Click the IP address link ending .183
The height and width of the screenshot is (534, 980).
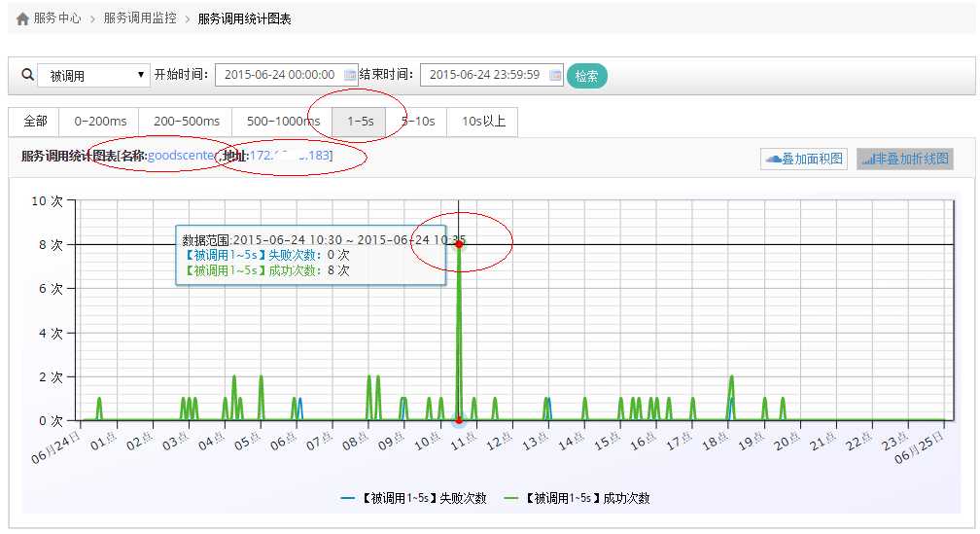[291, 155]
